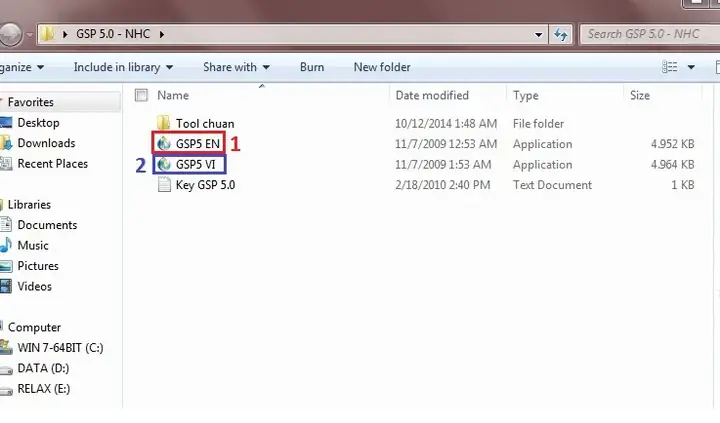Open the Tool chuan folder icon
The image size is (720, 423).
coord(163,123)
